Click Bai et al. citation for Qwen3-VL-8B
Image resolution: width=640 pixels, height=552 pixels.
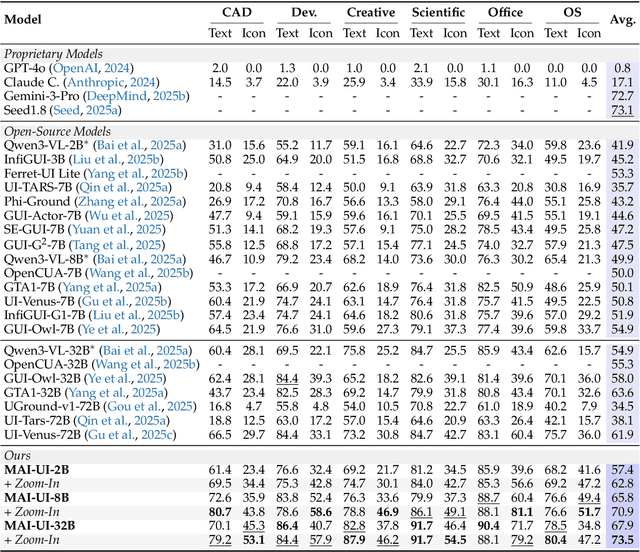[x=140, y=259]
